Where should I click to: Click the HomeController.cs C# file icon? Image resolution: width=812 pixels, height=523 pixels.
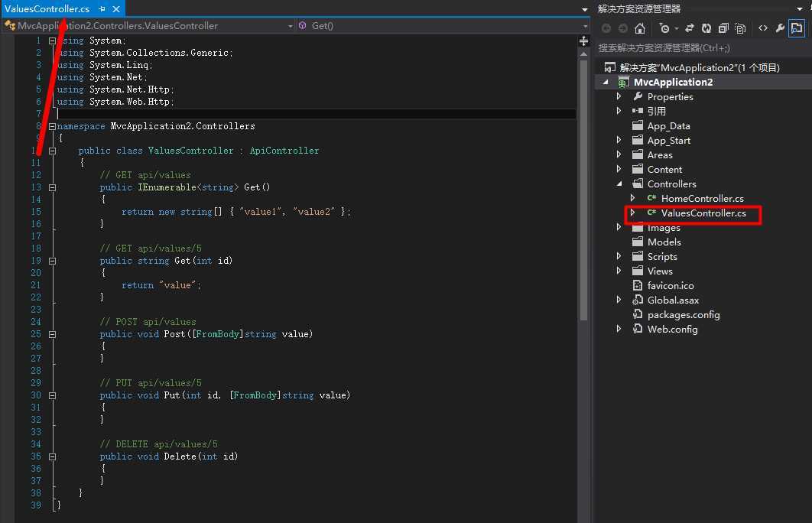(x=651, y=198)
